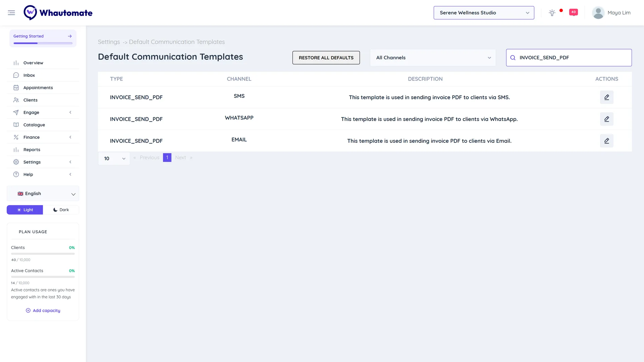
Task: Open Serene Wellness Studio location dropdown
Action: (484, 13)
